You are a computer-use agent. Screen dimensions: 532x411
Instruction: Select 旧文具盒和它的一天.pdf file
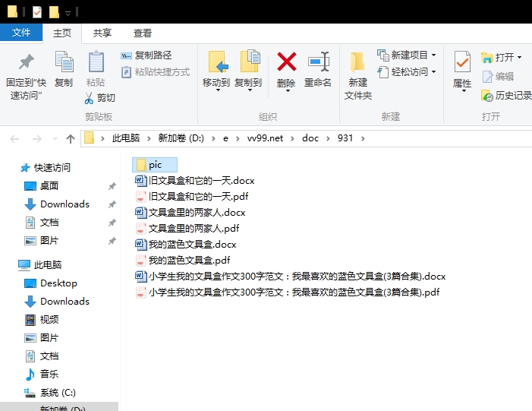coord(192,196)
